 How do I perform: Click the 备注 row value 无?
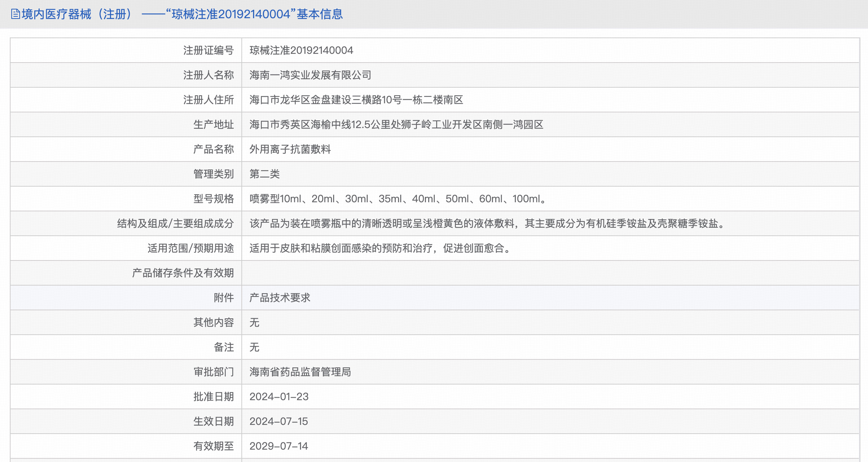coord(254,347)
